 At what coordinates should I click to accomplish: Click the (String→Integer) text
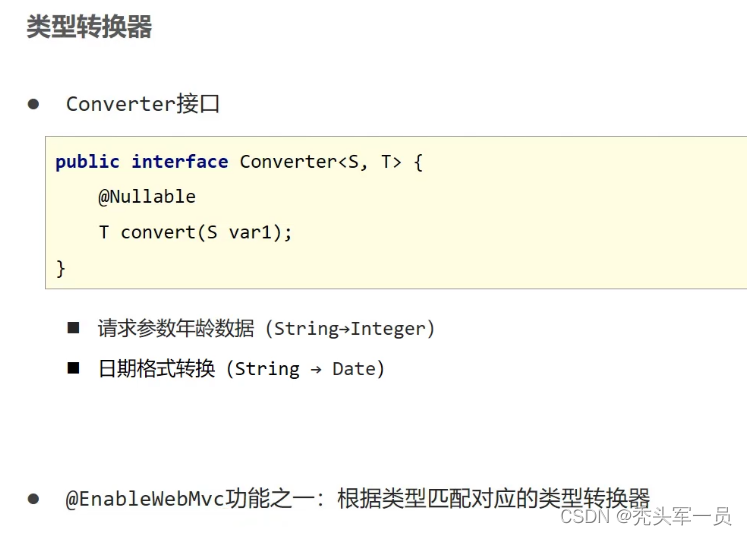(350, 328)
